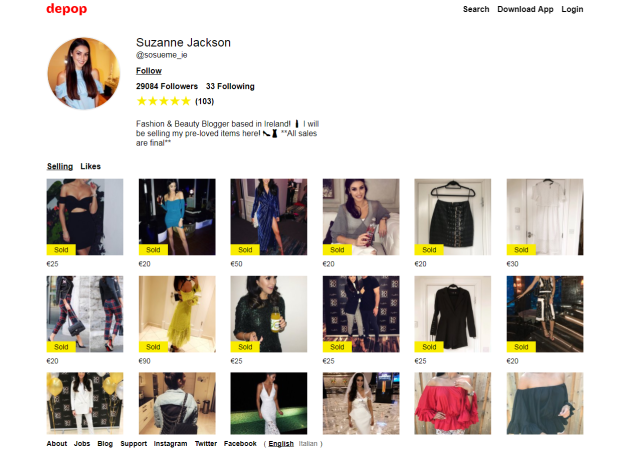Screen dimensions: 630x452
Task: Open the black lace-up skirt listing
Action: 452,217
